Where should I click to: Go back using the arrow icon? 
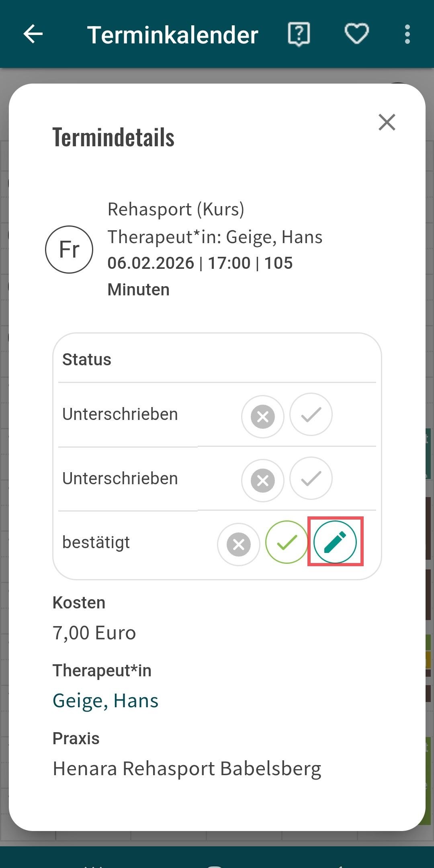(33, 34)
